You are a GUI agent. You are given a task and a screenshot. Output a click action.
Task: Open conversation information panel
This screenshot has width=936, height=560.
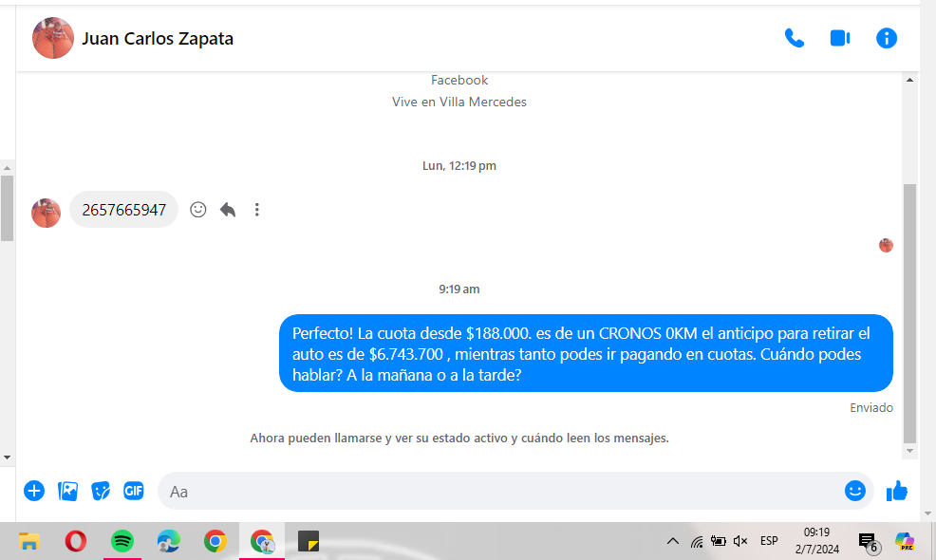click(886, 38)
